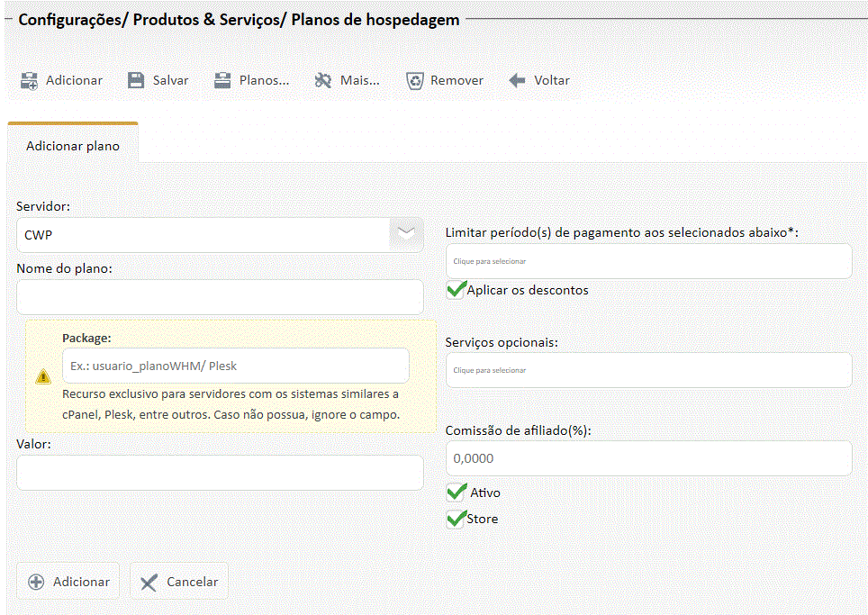Click the Adicionar toolbar icon
This screenshot has height=615, width=868.
click(x=30, y=80)
